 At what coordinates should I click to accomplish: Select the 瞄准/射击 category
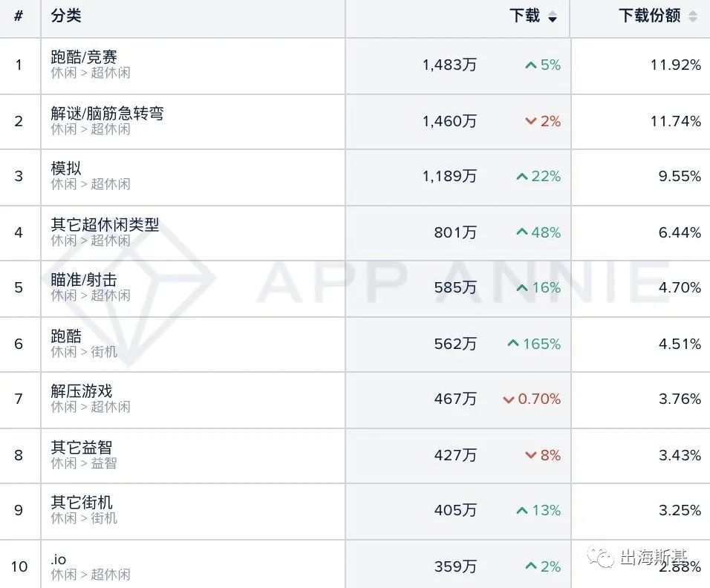83,280
